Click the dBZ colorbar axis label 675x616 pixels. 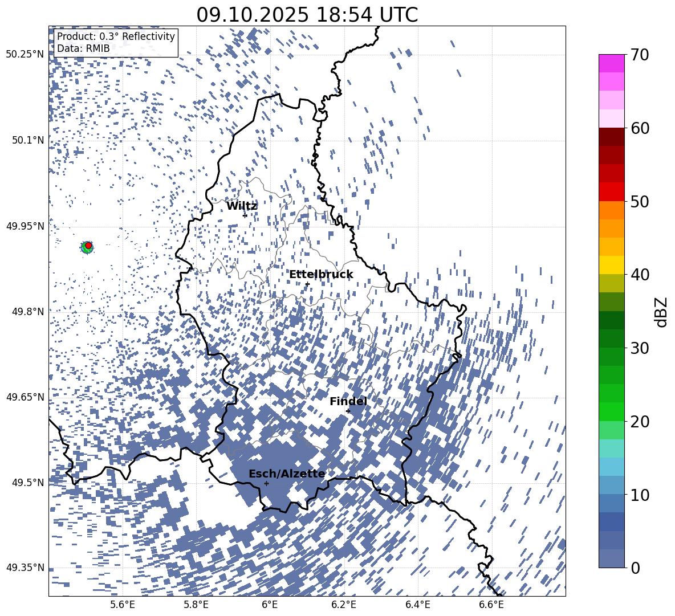(x=661, y=312)
